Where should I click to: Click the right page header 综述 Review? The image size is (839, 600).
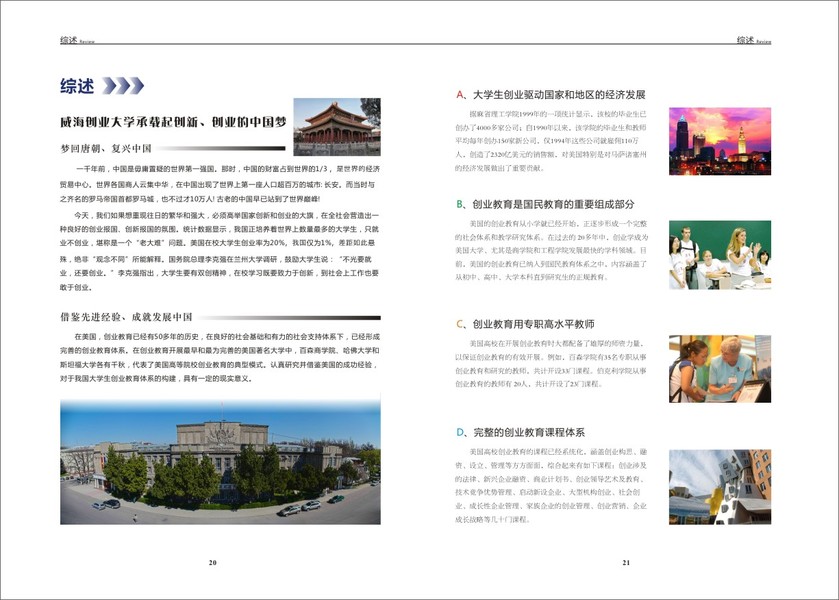pyautogui.click(x=754, y=40)
